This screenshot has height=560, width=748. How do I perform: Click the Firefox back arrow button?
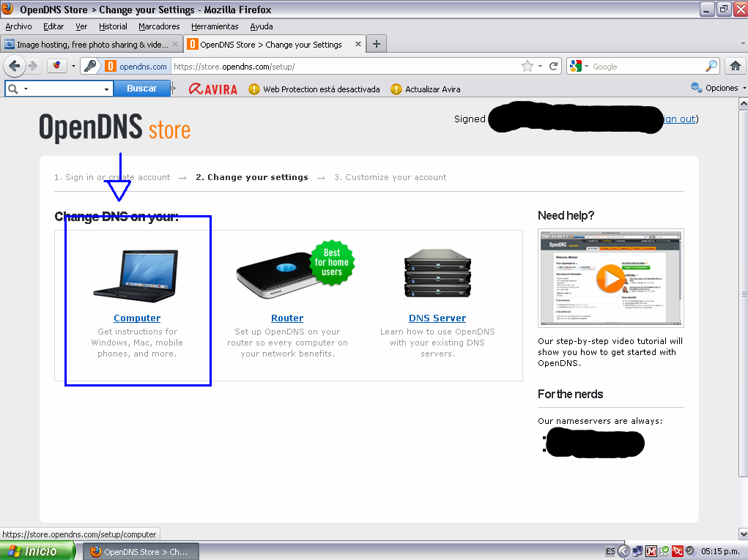(x=15, y=66)
